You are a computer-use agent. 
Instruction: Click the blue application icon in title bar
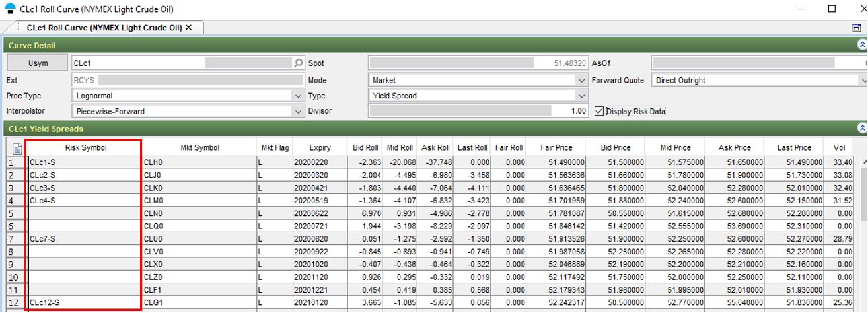tap(9, 9)
